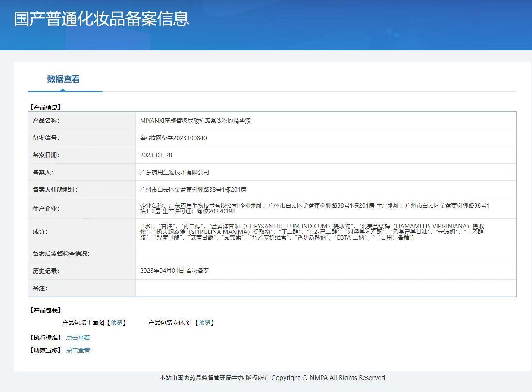Click the 历史记录 entry 2023年04月01日 首次备案
532x392 pixels.
tap(175, 271)
